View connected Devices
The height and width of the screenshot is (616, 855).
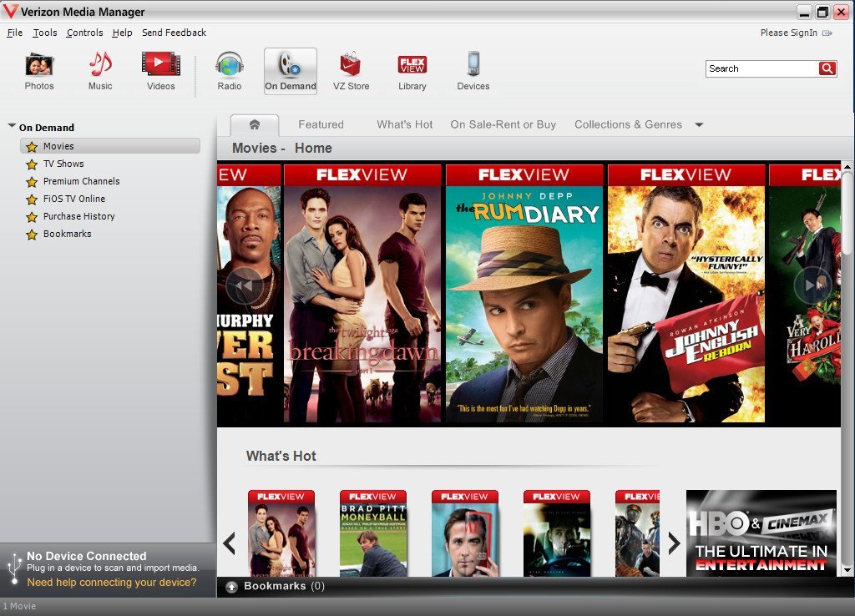(473, 70)
